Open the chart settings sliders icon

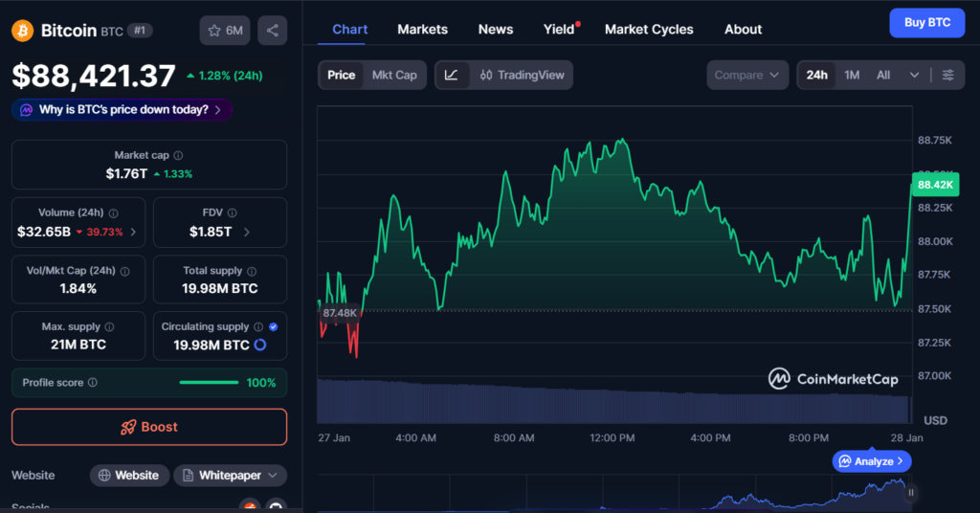(947, 75)
